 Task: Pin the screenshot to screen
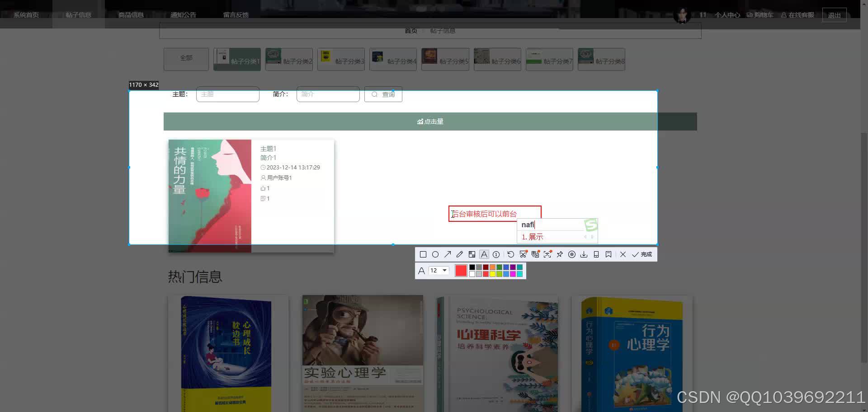(560, 254)
